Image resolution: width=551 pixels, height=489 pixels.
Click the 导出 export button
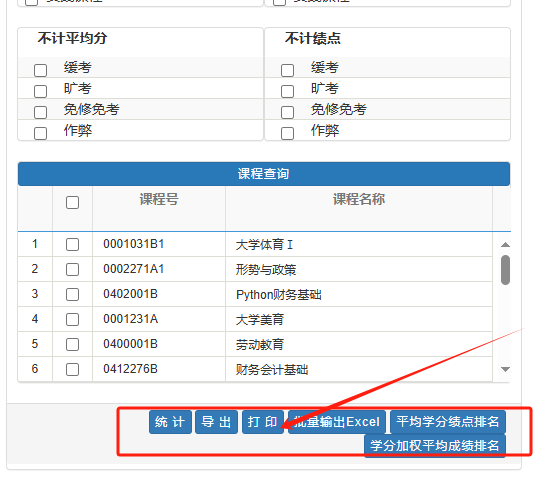click(x=216, y=422)
